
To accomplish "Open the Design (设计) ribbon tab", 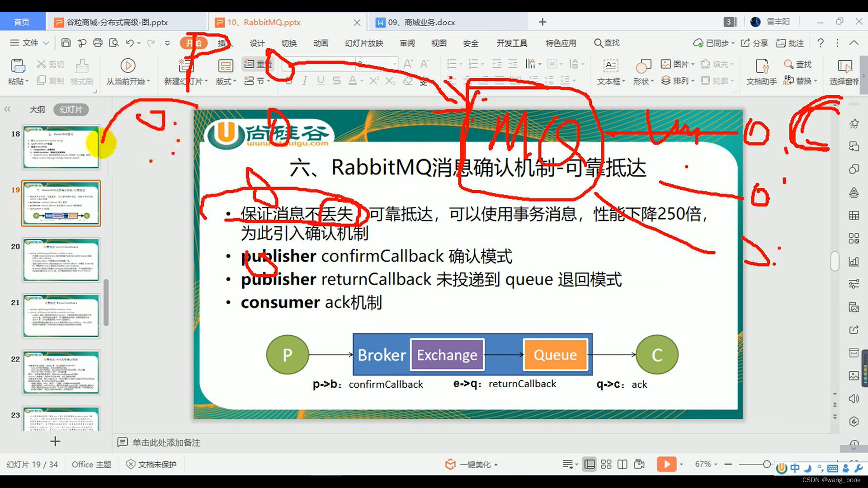I will 257,43.
